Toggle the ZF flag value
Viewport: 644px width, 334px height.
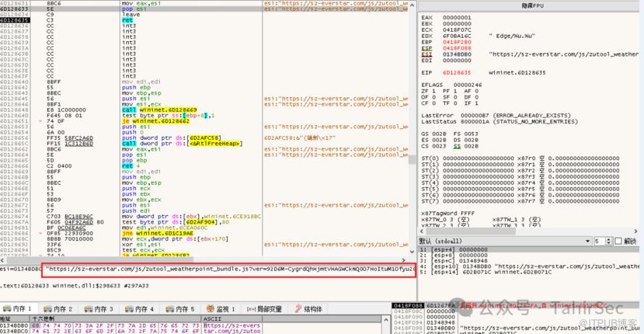[433, 93]
